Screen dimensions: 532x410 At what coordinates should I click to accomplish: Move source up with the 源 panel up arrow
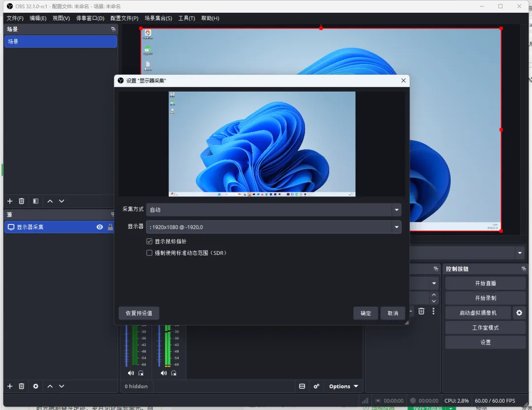point(50,386)
